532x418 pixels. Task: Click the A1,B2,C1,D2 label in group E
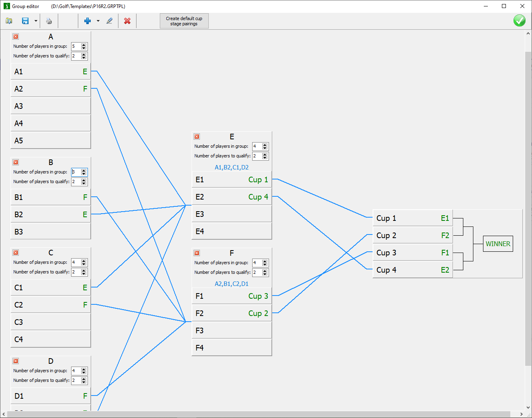point(232,167)
